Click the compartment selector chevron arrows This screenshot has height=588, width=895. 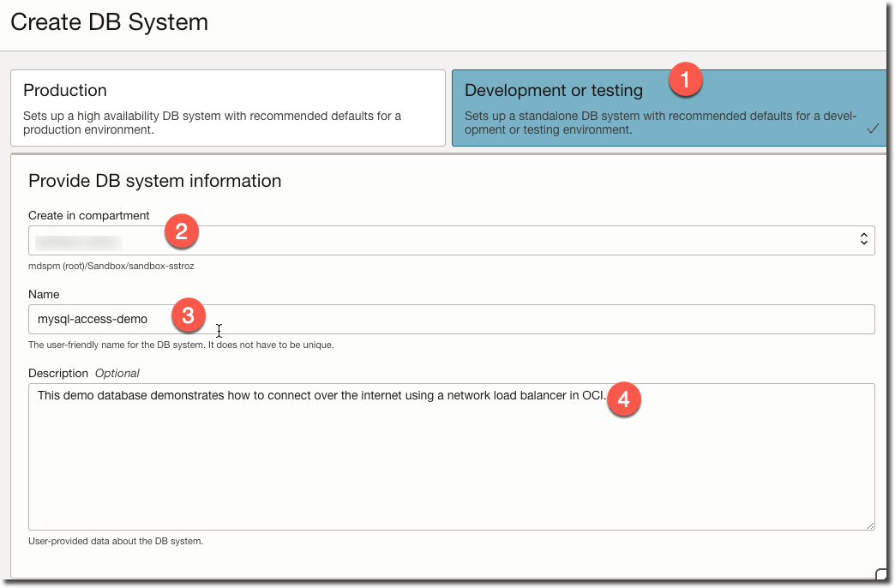click(x=865, y=240)
